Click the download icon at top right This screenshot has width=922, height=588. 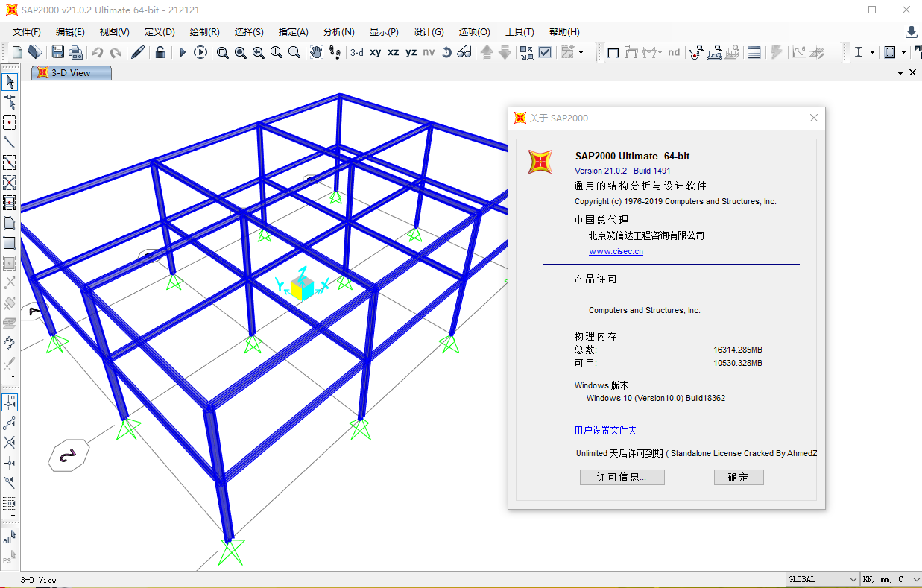(x=911, y=32)
